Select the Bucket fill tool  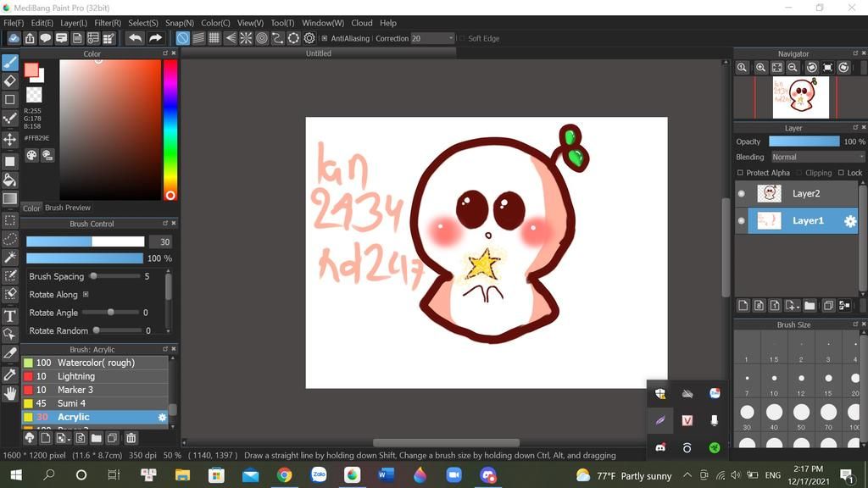coord(10,180)
